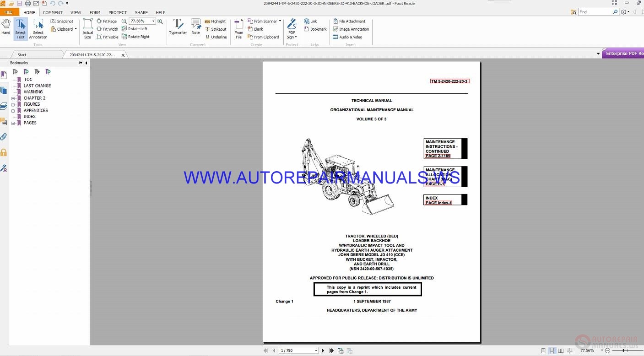Screen dimensions: 644x356
Task: Switch to the SHARE ribbon tab
Action: click(x=141, y=12)
